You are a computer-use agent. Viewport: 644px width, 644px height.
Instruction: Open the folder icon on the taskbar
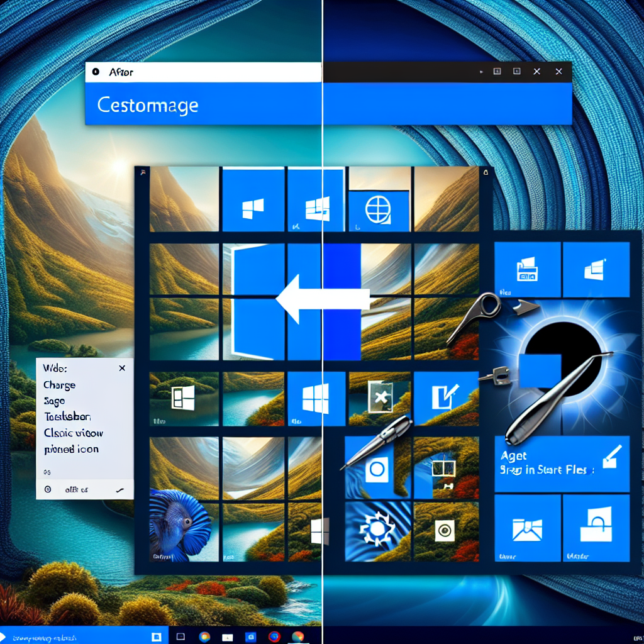tap(228, 637)
